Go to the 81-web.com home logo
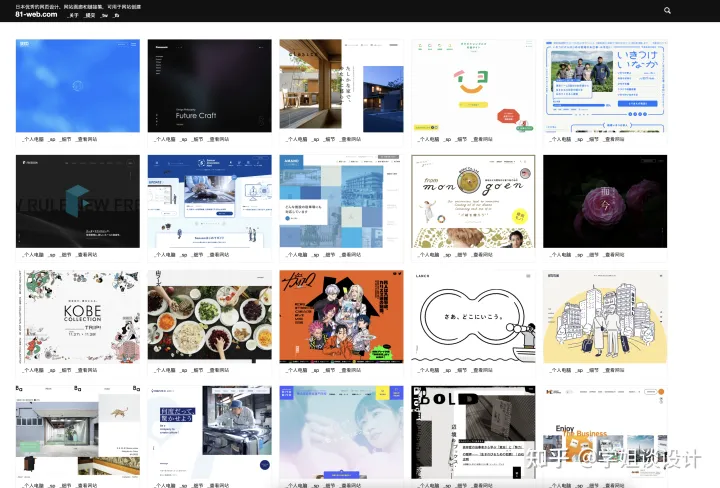720x488 pixels. (x=36, y=14)
